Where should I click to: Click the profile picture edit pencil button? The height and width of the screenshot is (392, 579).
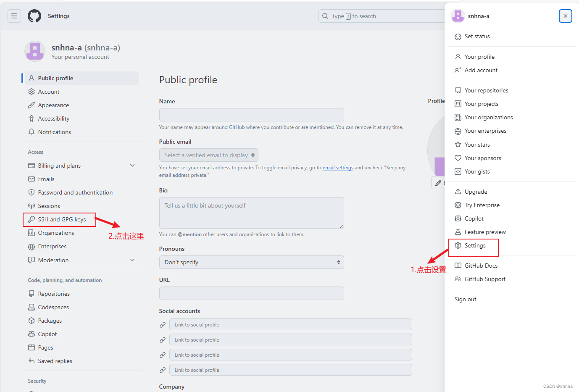(x=438, y=183)
